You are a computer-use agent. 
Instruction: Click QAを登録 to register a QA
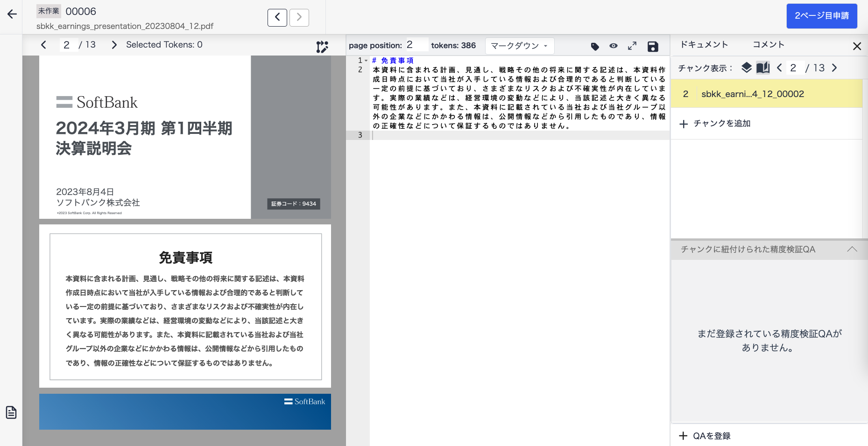coord(705,436)
